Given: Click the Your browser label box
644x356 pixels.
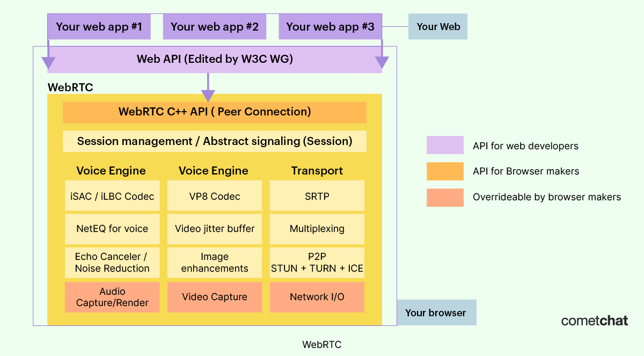Looking at the screenshot, I should (x=436, y=313).
